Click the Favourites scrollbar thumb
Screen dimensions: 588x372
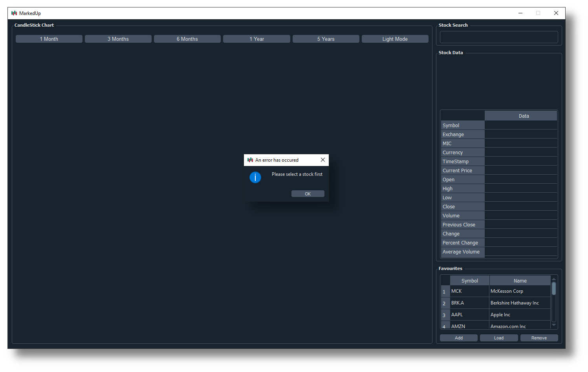pos(554,288)
